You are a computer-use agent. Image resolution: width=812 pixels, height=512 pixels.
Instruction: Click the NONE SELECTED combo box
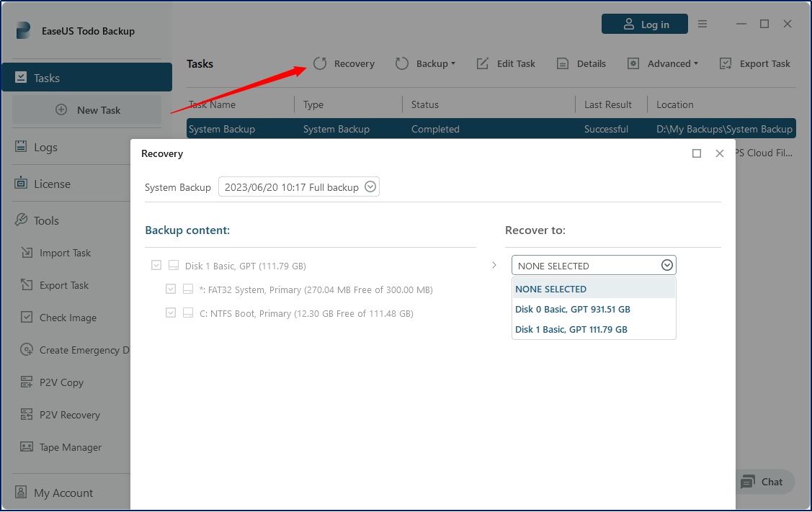coord(594,266)
